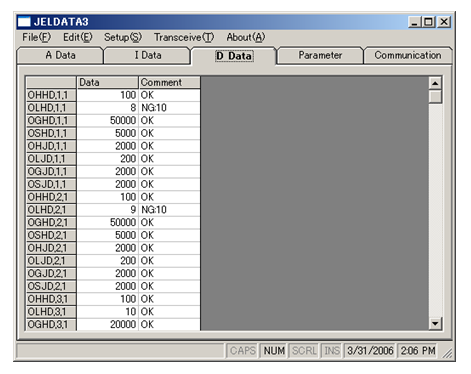Open the Setup menu
The width and height of the screenshot is (471, 374).
coord(123,37)
